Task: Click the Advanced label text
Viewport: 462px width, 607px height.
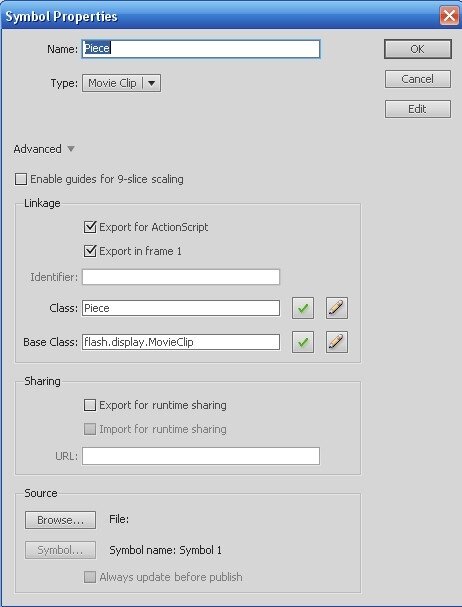Action: (x=38, y=149)
